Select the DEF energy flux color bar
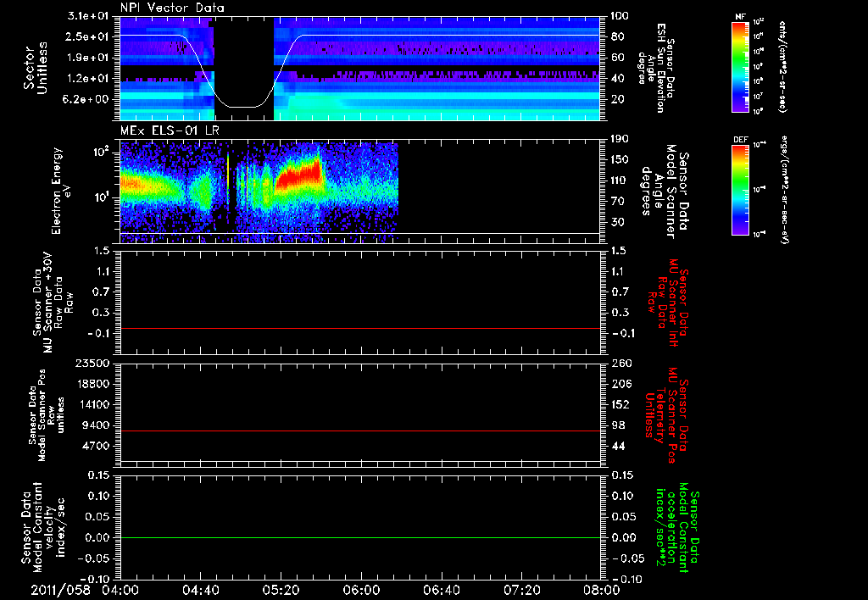 [741, 190]
